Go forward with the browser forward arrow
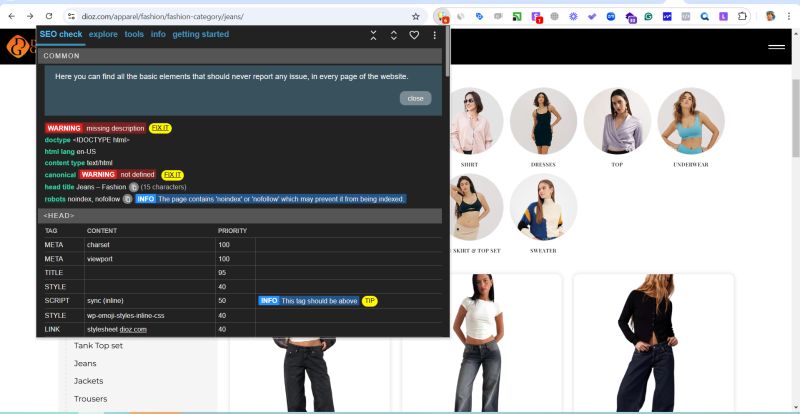 pos(30,16)
